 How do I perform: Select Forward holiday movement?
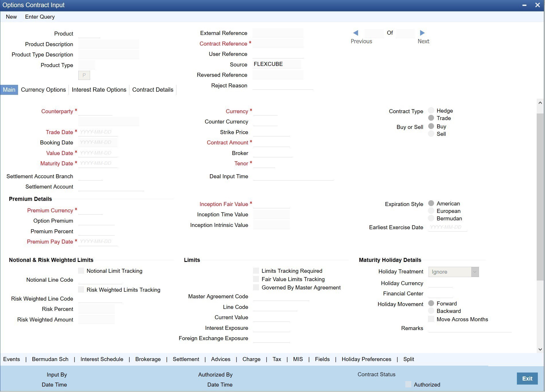click(x=431, y=303)
